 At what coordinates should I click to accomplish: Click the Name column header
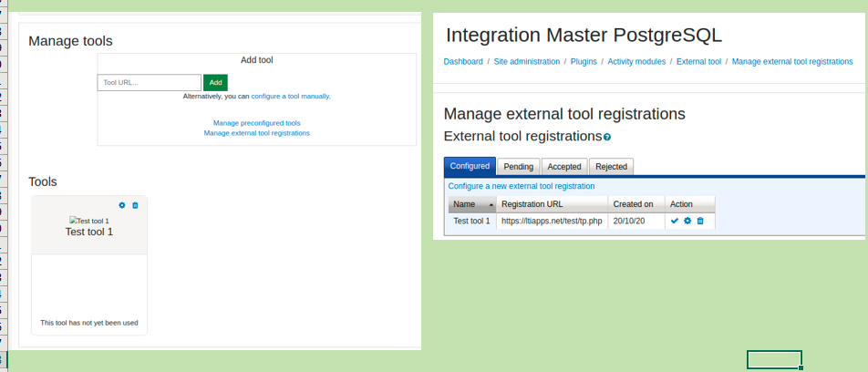click(x=472, y=204)
